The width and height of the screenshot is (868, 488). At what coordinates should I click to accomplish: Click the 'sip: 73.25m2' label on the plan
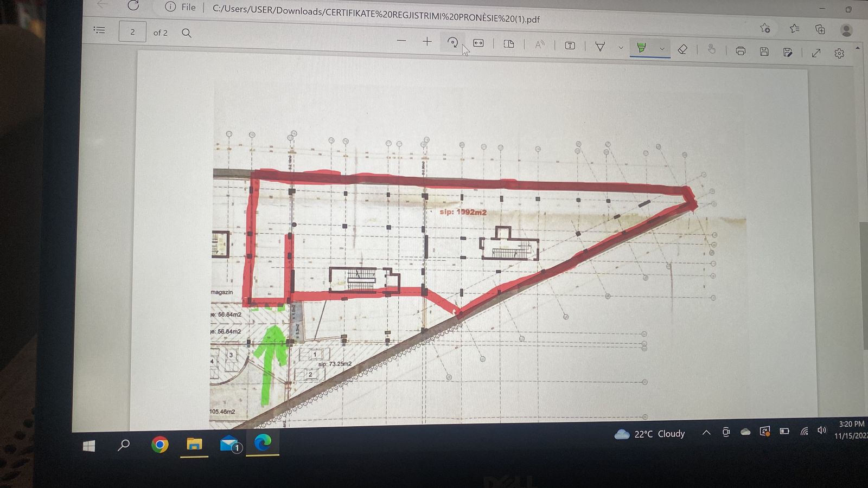click(x=335, y=364)
